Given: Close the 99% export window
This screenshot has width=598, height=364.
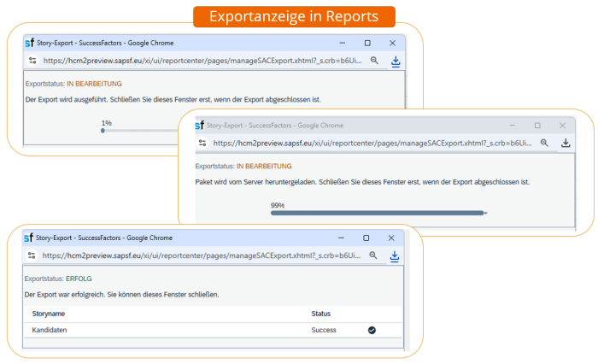Looking at the screenshot, I should pyautogui.click(x=562, y=126).
